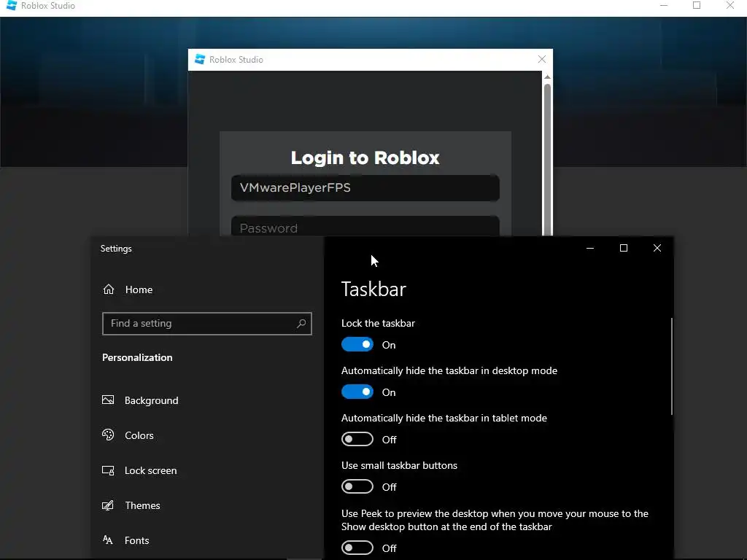Viewport: 747px width, 560px height.
Task: Disable auto-hide taskbar in desktop mode
Action: [x=357, y=392]
